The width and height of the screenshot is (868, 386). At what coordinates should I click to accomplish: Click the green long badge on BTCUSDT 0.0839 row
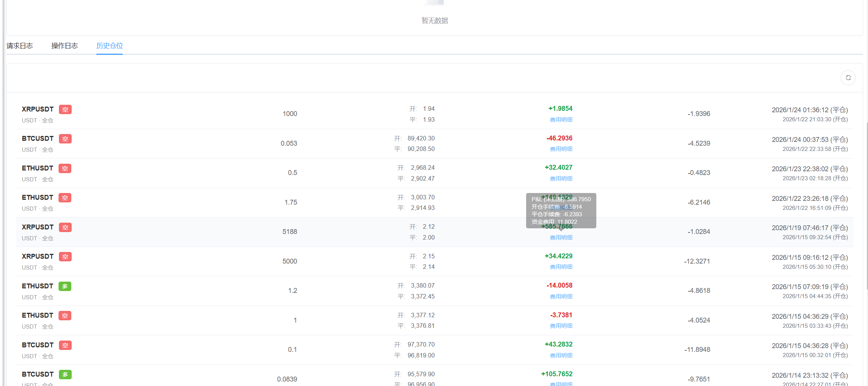pyautogui.click(x=65, y=375)
